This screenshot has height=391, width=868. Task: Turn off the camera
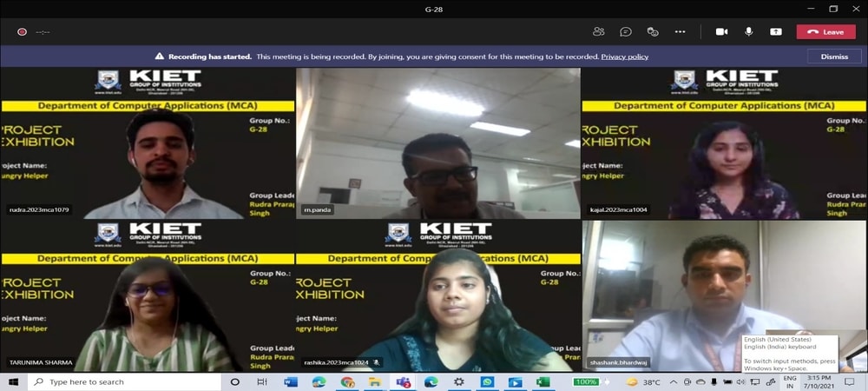point(721,32)
